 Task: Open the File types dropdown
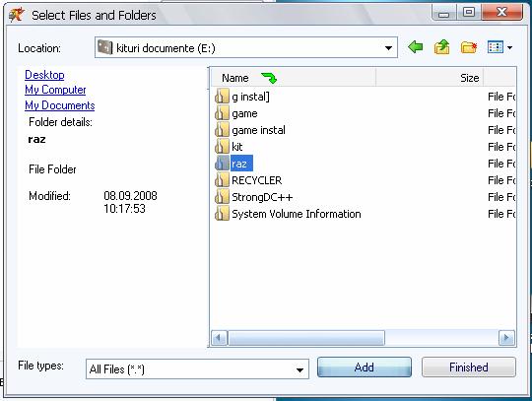[x=299, y=369]
